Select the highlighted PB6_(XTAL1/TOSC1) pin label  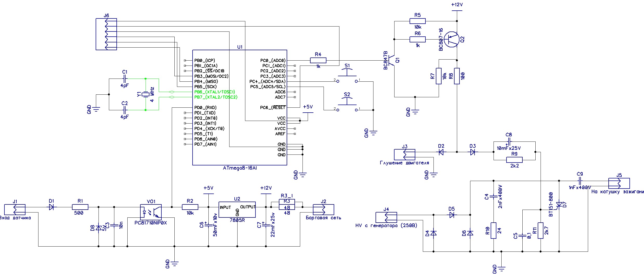tap(215, 92)
